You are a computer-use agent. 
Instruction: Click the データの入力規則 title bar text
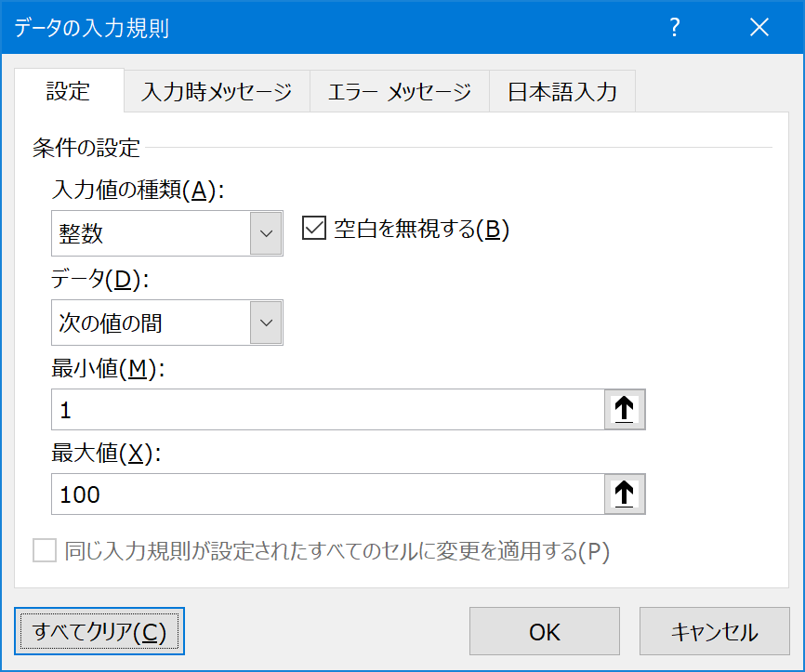point(91,28)
